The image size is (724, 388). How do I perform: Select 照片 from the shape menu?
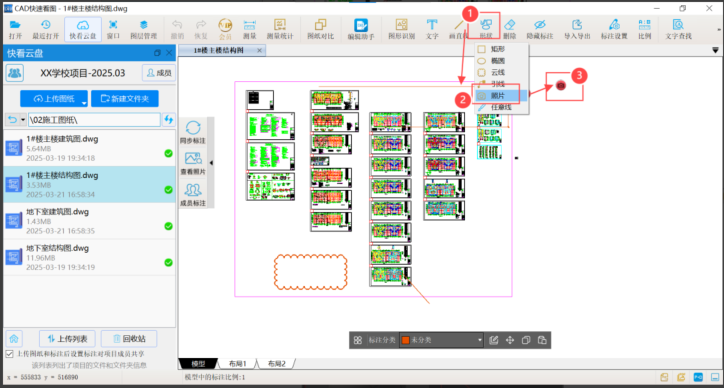coord(498,96)
